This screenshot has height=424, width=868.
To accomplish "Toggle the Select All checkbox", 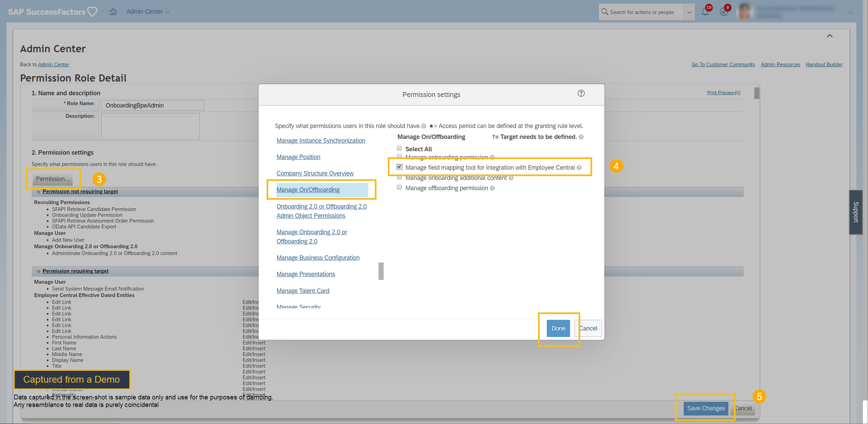I will point(399,148).
